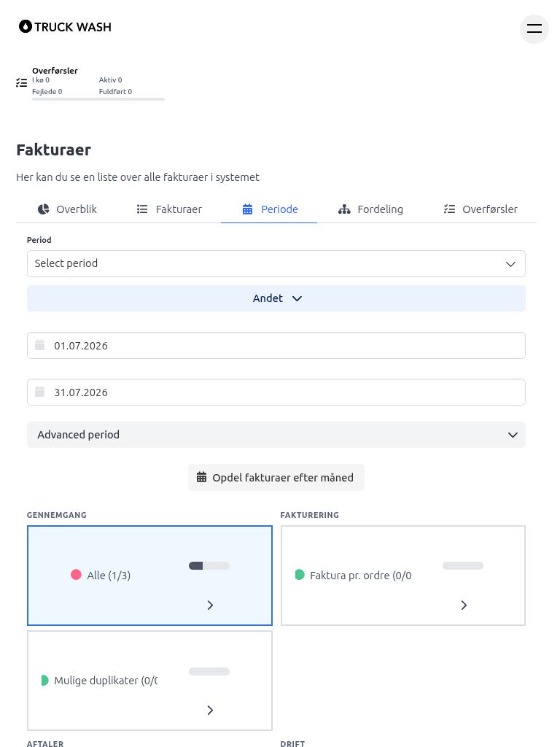Click Opdel fakturaer efter måned button
Image resolution: width=560 pixels, height=747 pixels.
(x=276, y=477)
